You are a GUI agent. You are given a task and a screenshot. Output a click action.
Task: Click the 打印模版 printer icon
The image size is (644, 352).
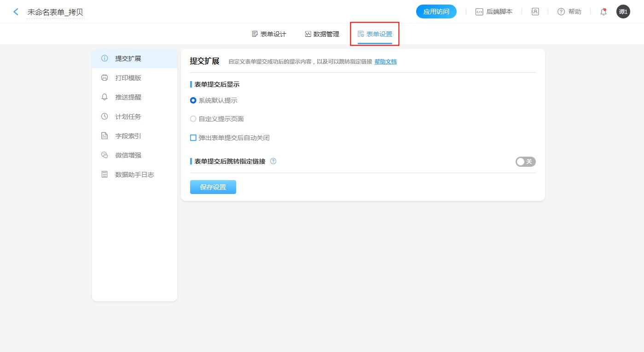pyautogui.click(x=104, y=78)
